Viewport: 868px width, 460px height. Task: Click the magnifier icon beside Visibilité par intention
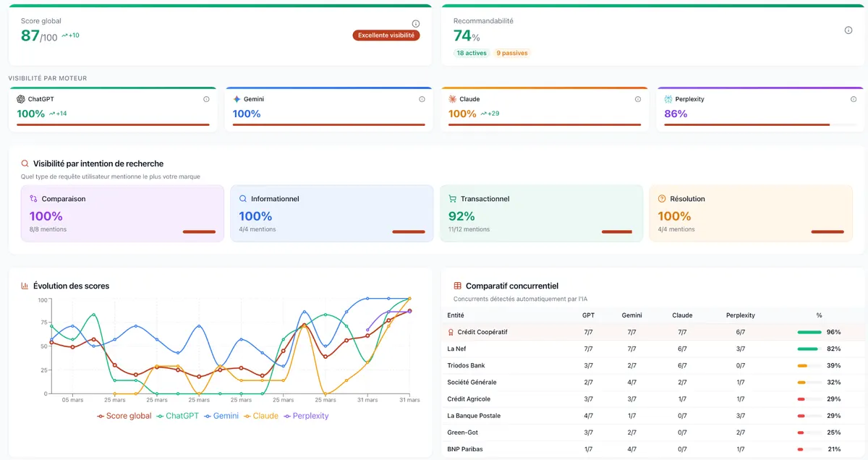coord(25,163)
